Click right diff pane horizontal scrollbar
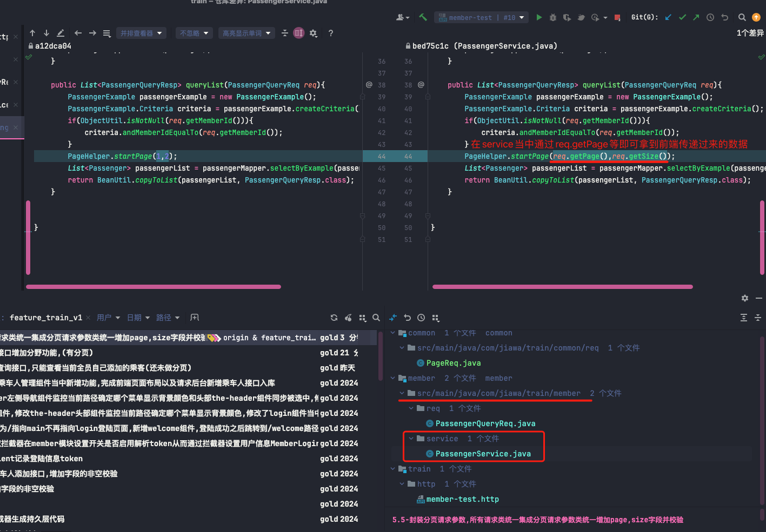Screen dimensions: 766x532 coord(563,287)
